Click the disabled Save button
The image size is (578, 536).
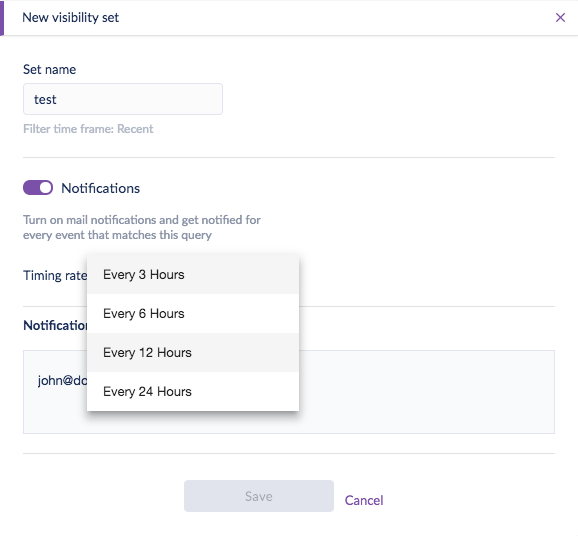(x=259, y=496)
